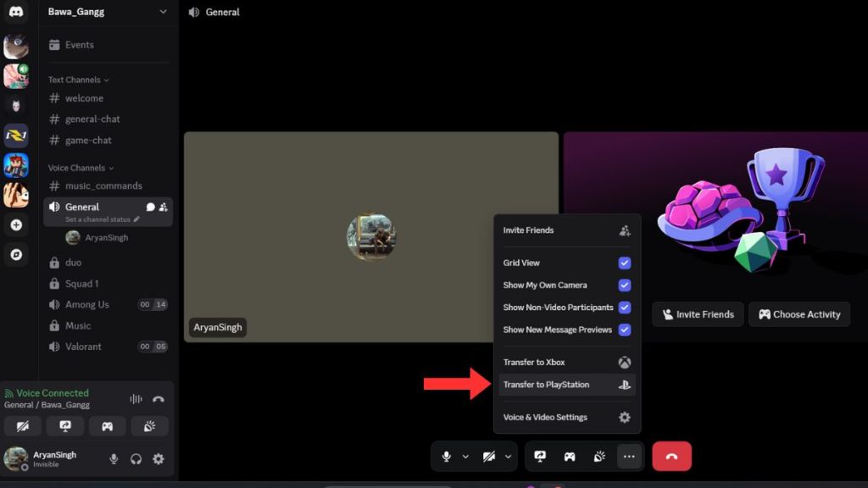The image size is (868, 488).
Task: Click the General channel title in header
Action: [223, 12]
